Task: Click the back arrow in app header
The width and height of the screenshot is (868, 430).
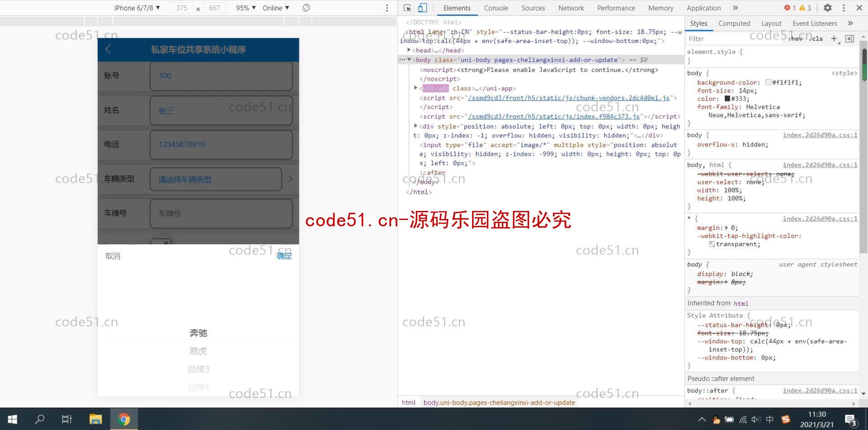Action: [108, 49]
